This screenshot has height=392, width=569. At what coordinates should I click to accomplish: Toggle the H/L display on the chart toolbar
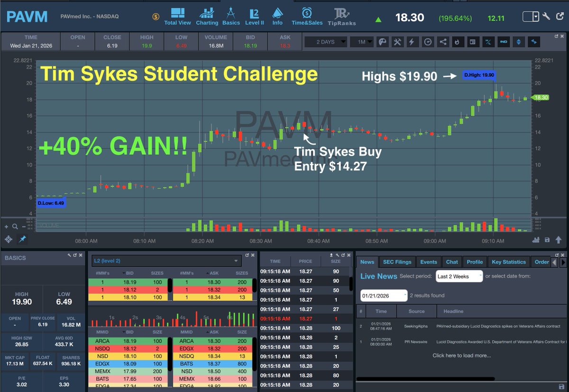click(488, 42)
